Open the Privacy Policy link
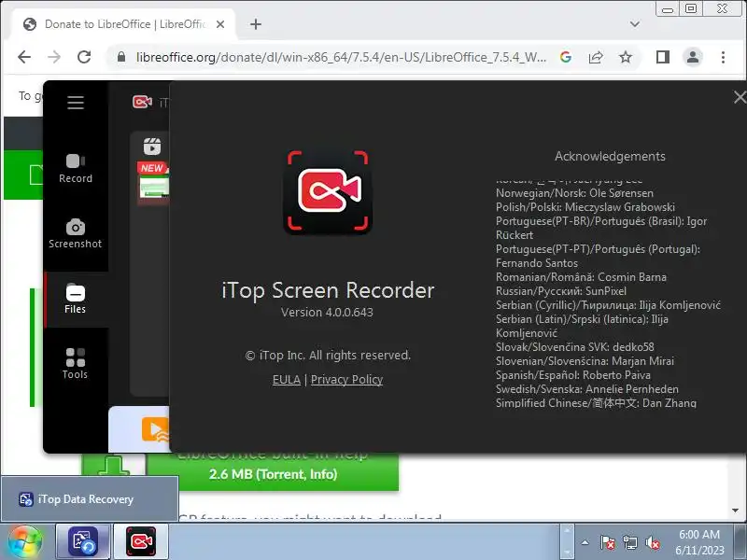Viewport: 747px width, 560px height. [346, 380]
